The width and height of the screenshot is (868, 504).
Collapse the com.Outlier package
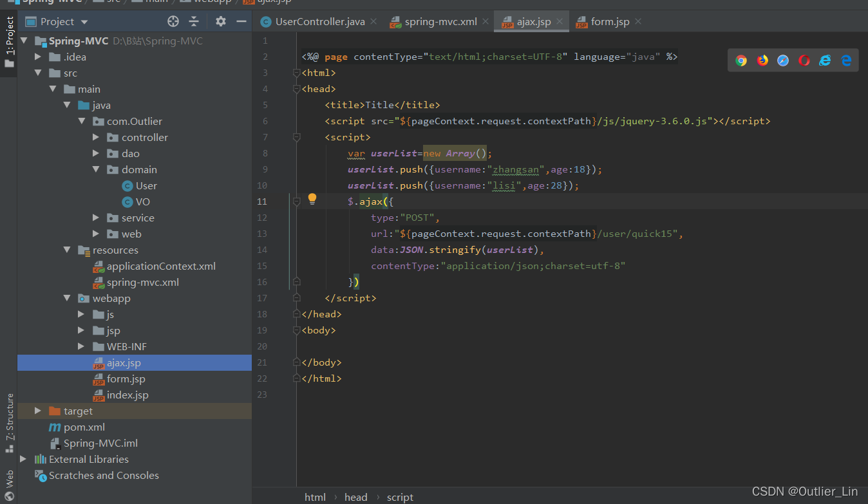[81, 122]
